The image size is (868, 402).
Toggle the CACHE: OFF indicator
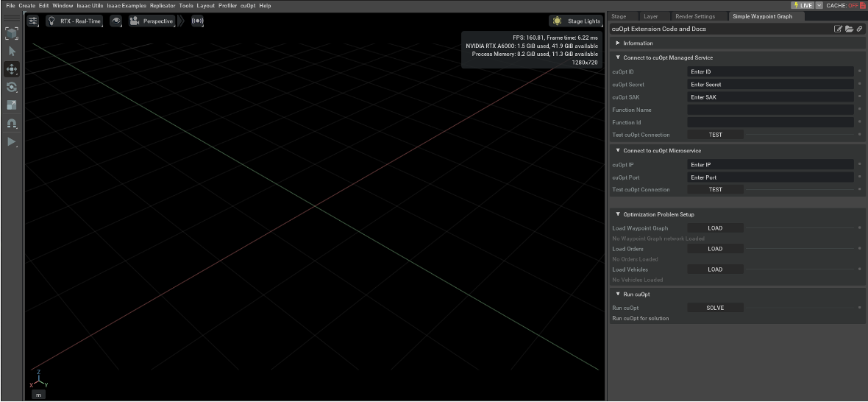coord(847,5)
